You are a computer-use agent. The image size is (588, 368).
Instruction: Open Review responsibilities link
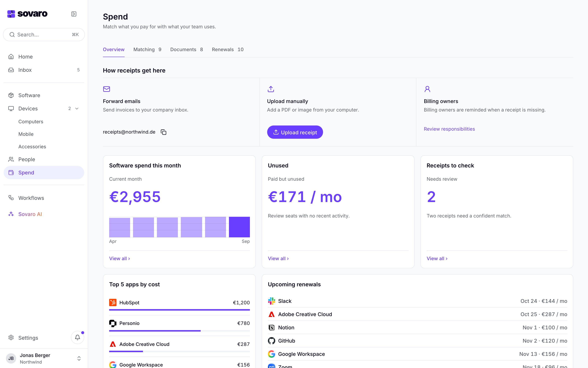tap(449, 129)
